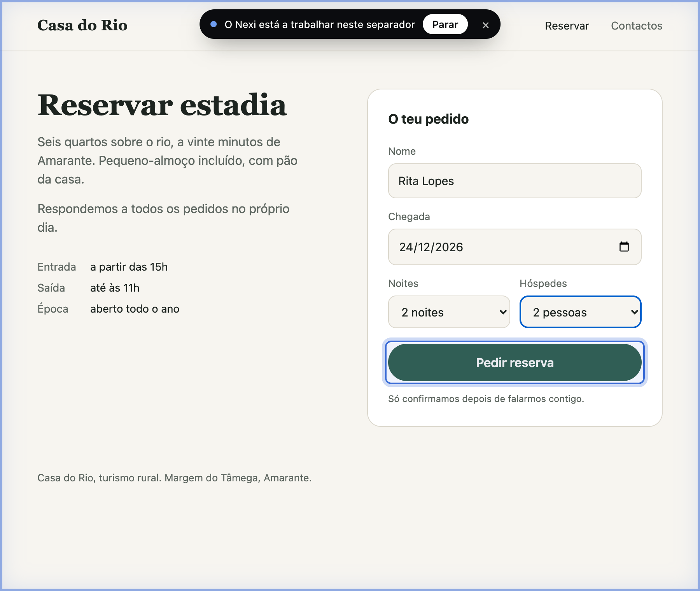This screenshot has height=591, width=700.
Task: Open the Hóspedes dropdown
Action: (581, 312)
